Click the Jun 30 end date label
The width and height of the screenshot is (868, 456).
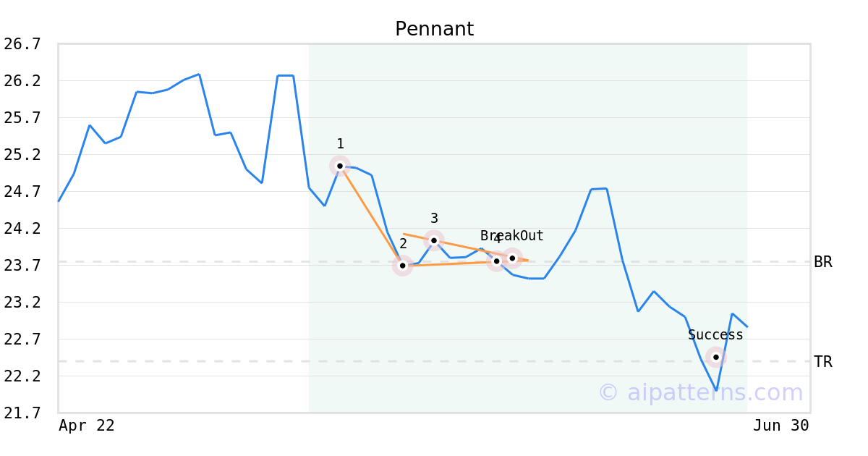[780, 426]
